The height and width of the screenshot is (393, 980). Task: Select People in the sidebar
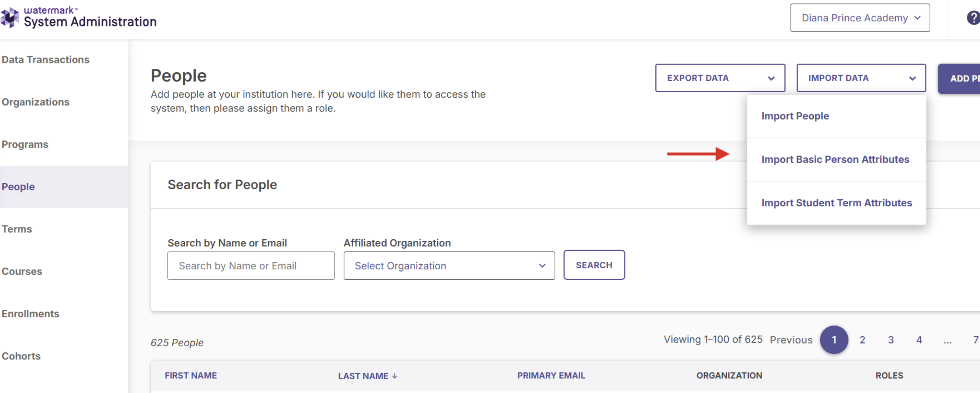63,187
